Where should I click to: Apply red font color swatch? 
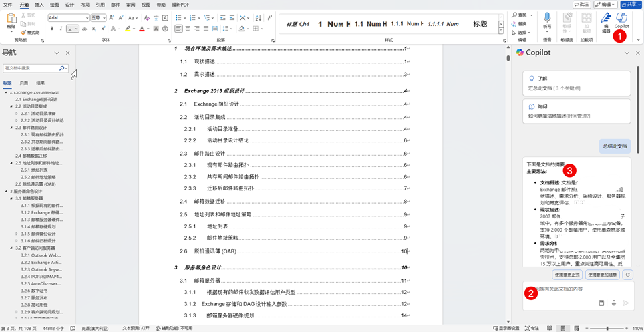[x=142, y=29]
